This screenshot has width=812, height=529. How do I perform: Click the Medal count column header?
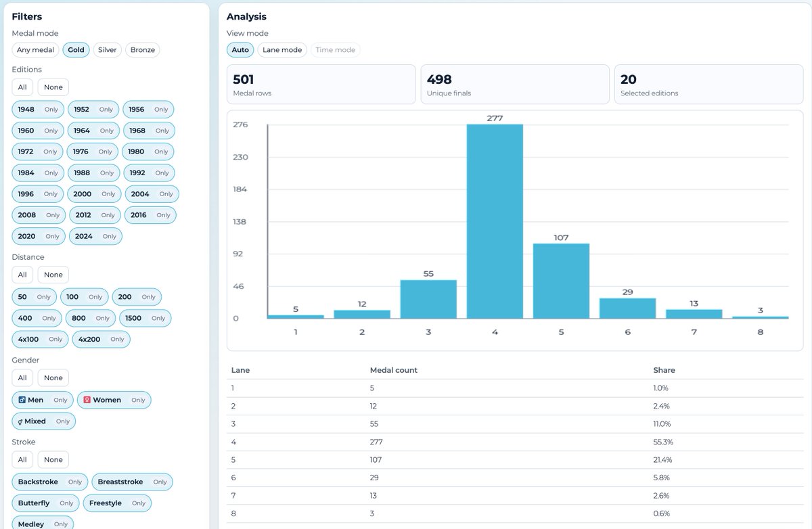[394, 370]
